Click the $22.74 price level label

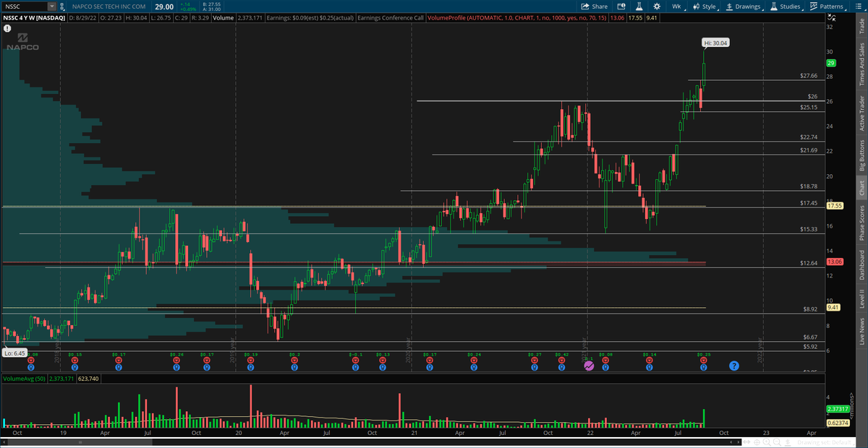tap(809, 137)
